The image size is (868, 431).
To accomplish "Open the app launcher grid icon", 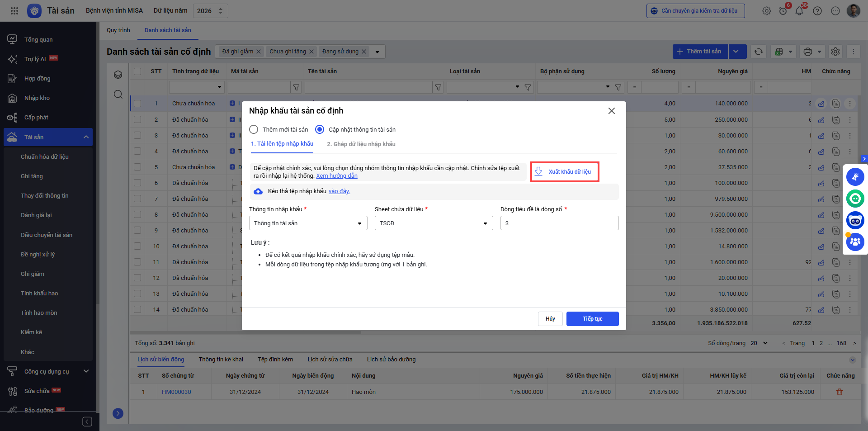I will point(14,11).
